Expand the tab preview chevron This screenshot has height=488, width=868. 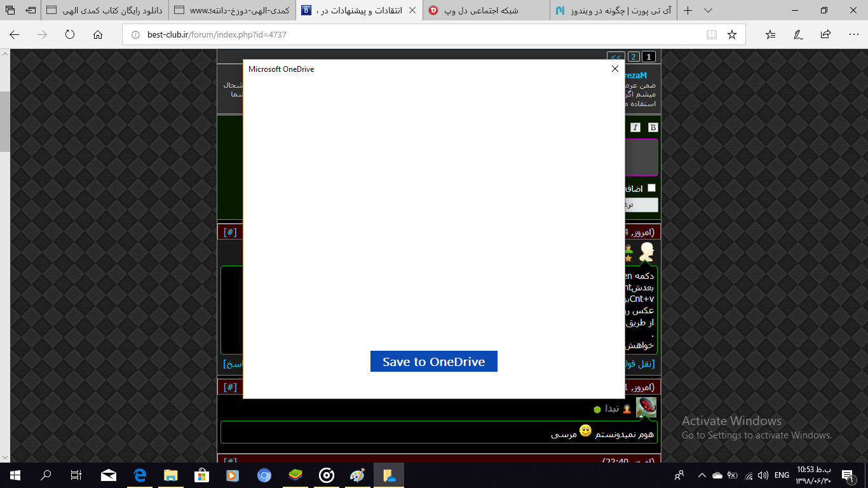pyautogui.click(x=709, y=11)
